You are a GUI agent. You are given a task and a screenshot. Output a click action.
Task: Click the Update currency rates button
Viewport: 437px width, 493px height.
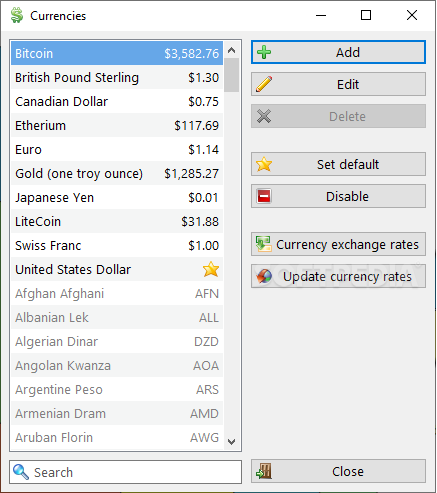pyautogui.click(x=338, y=276)
